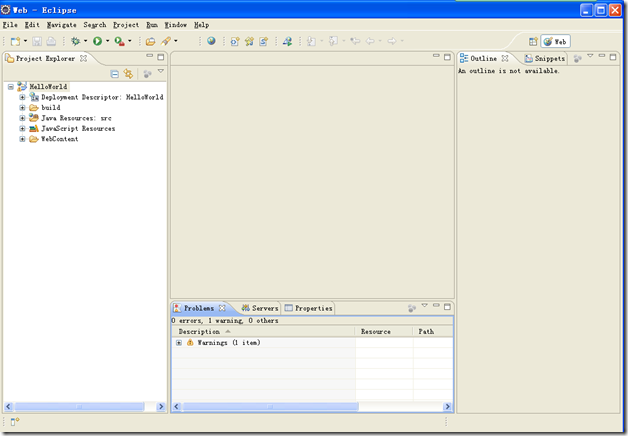Click the Open Perspective icon
Screen dimensions: 628x436
(533, 41)
